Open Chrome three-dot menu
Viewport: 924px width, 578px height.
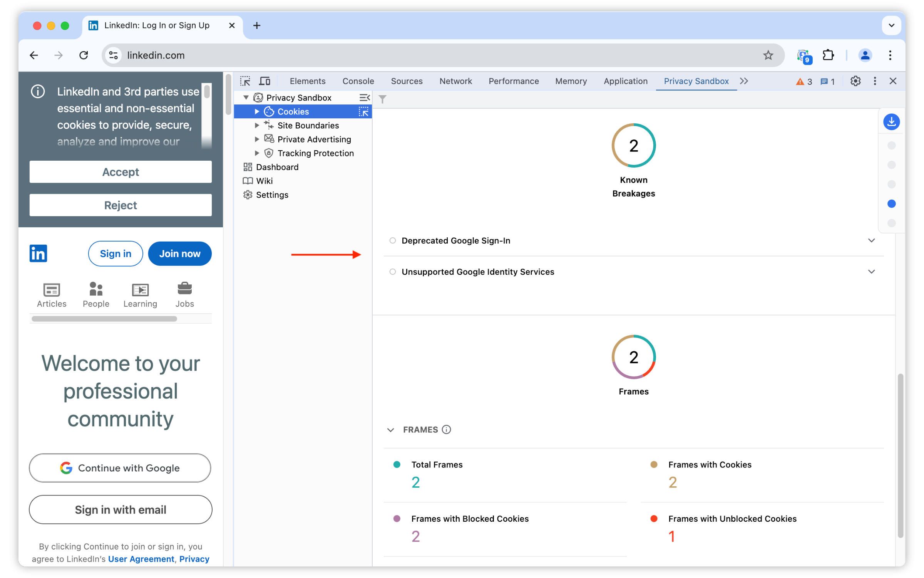tap(890, 55)
